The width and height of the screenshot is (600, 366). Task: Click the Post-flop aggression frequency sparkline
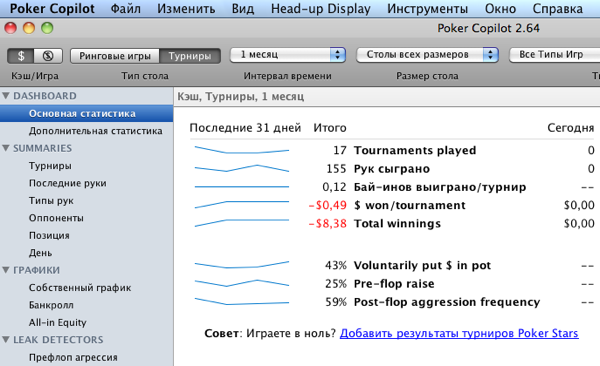tap(242, 301)
